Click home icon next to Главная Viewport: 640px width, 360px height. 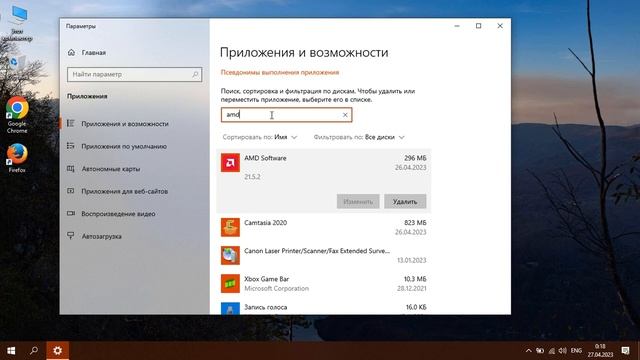pos(71,52)
